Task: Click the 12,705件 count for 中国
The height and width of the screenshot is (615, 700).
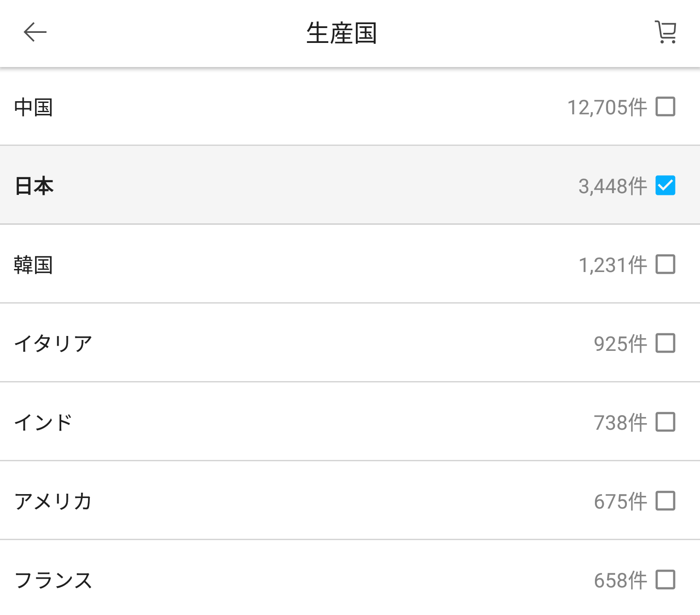Action: pos(607,106)
